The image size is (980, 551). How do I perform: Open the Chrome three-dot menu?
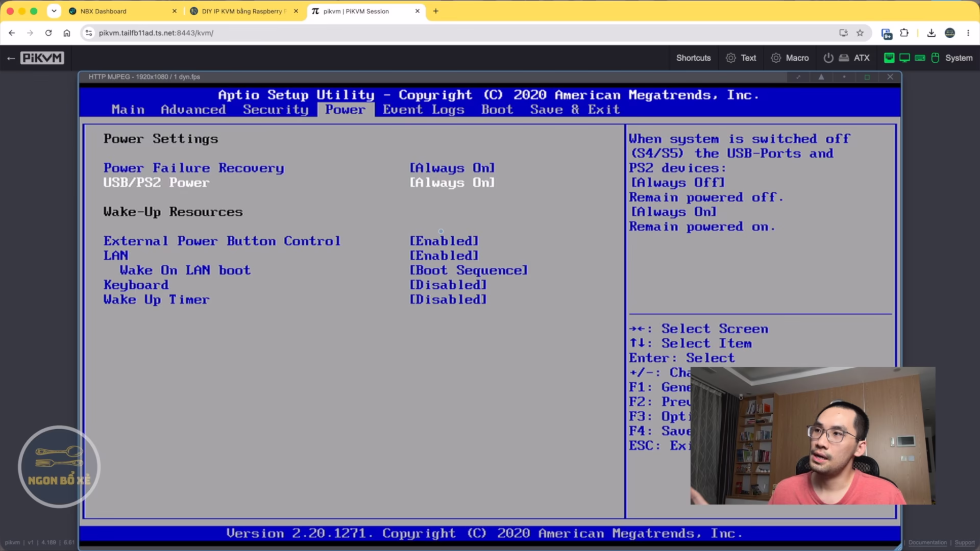[x=968, y=33]
